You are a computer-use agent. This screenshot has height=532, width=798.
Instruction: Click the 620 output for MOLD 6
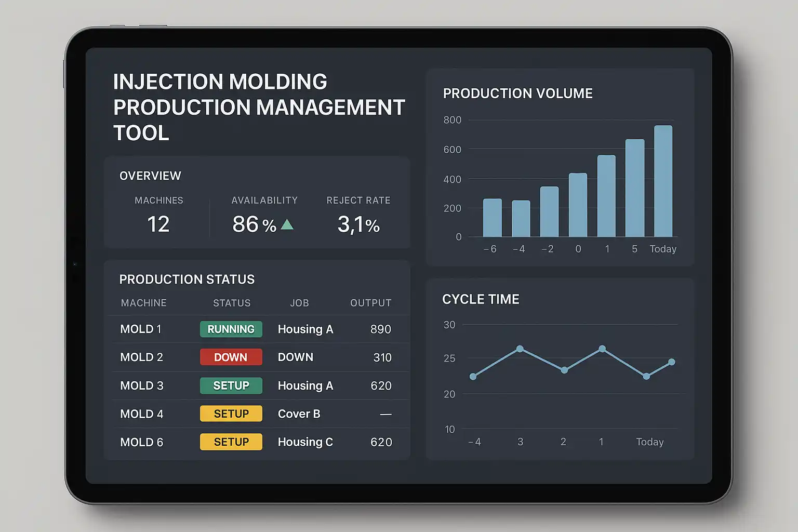pos(381,442)
